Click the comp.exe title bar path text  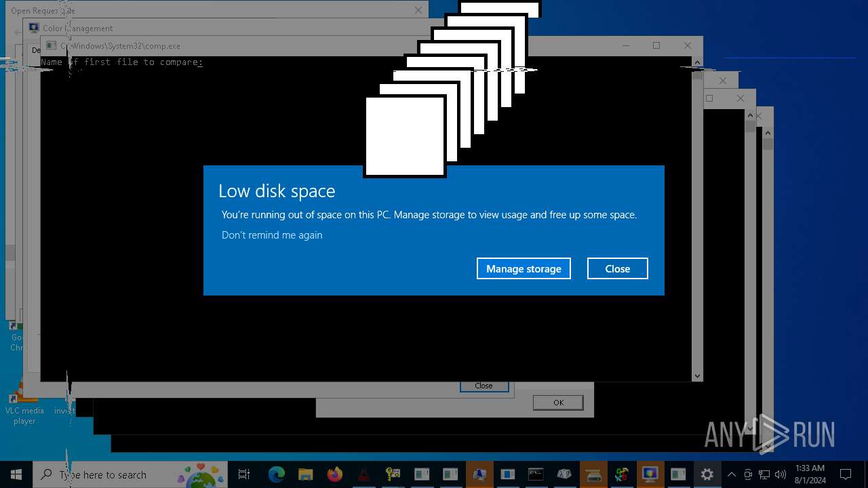pyautogui.click(x=121, y=46)
